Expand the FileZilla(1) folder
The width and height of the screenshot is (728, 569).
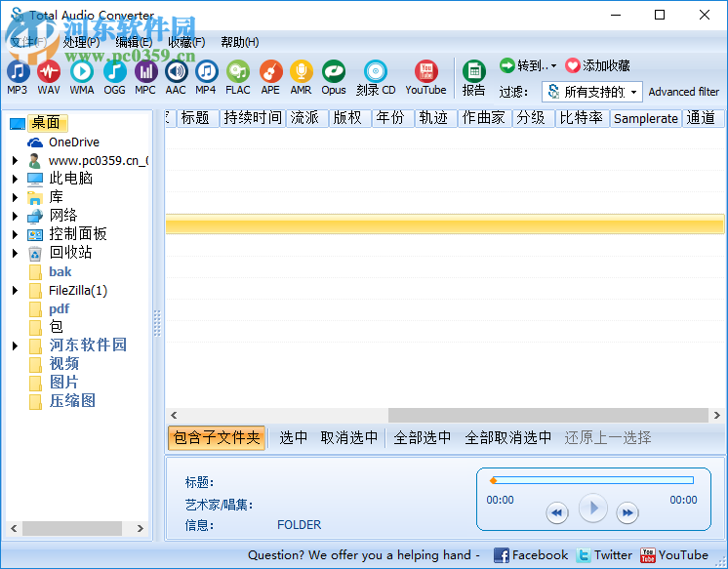[x=15, y=290]
